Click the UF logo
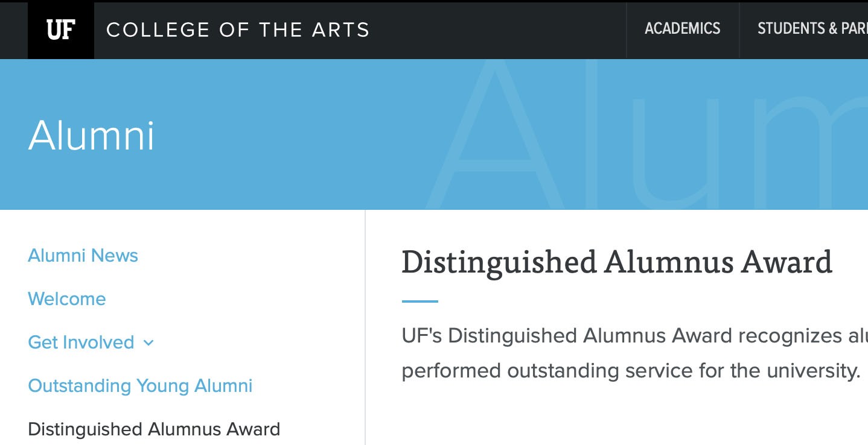868x445 pixels. [x=60, y=30]
